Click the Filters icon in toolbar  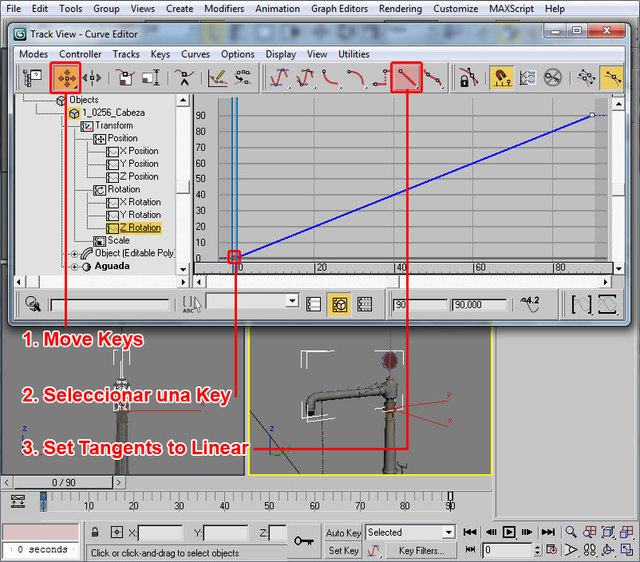(33, 77)
